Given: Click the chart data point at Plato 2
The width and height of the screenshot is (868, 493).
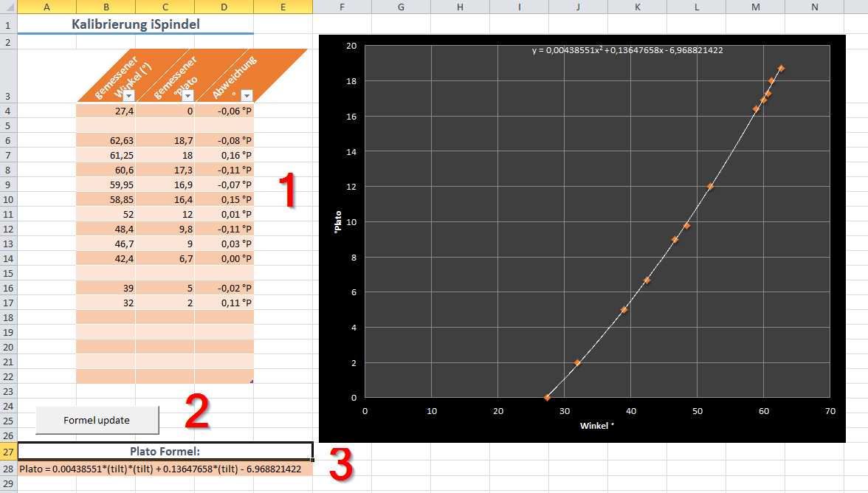Looking at the screenshot, I should coord(577,363).
